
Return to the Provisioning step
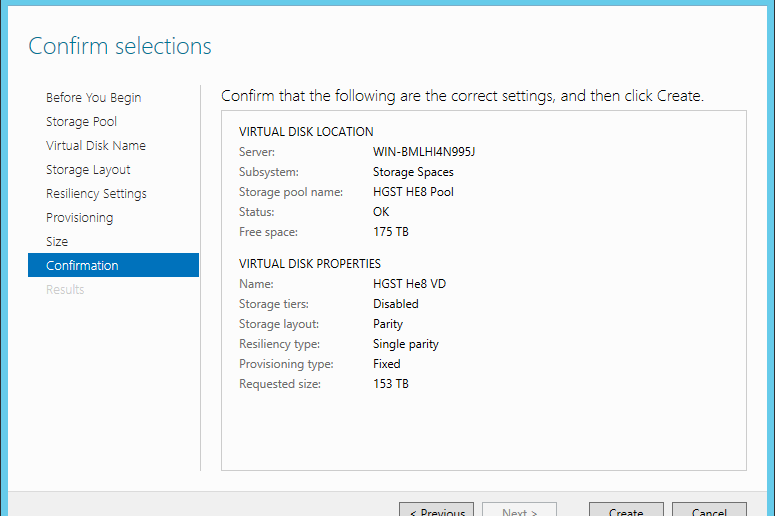[79, 217]
